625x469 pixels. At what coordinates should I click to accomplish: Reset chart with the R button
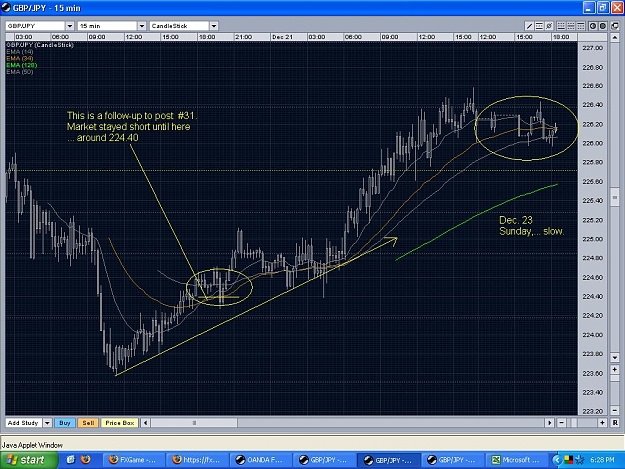(615, 423)
